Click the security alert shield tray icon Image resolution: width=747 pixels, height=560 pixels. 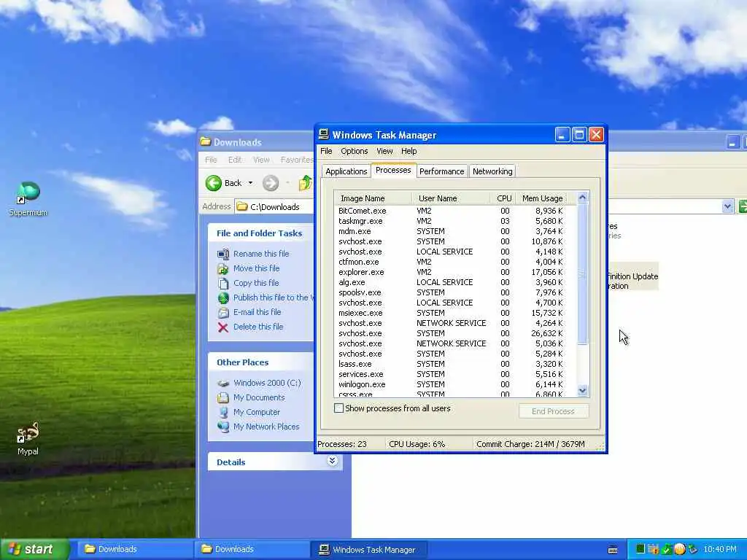coord(653,549)
